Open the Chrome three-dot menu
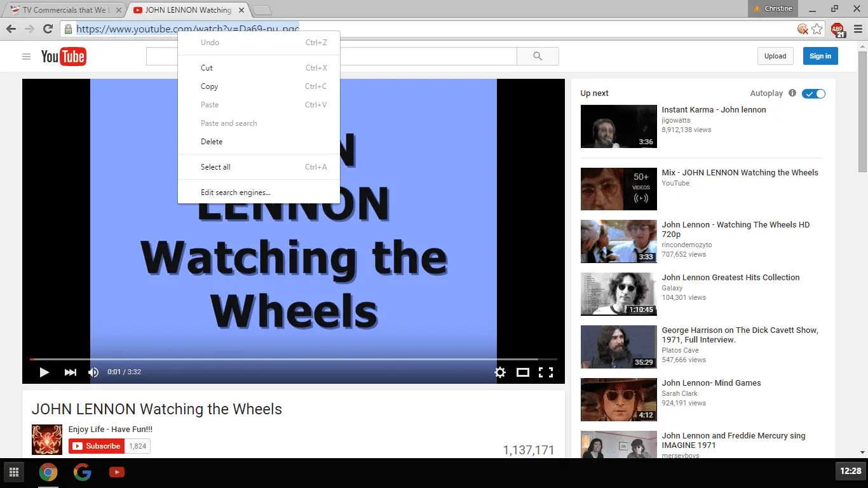Screen dimensions: 868x488 [x=857, y=29]
